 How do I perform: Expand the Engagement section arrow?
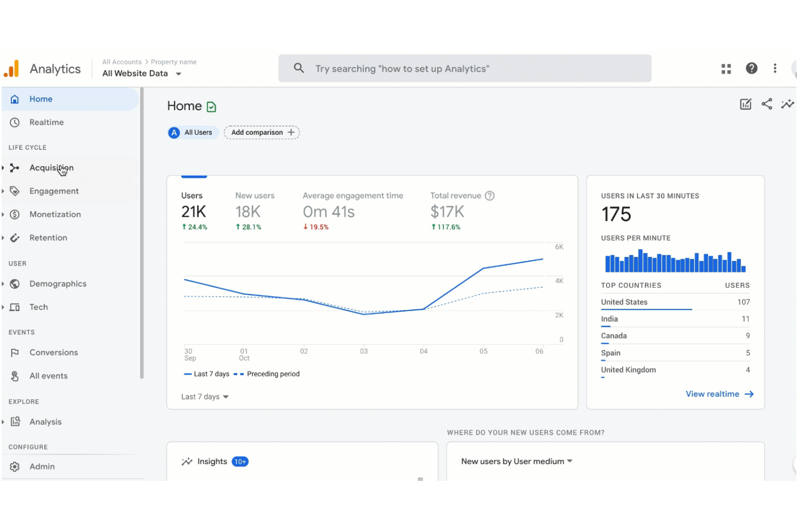3,191
